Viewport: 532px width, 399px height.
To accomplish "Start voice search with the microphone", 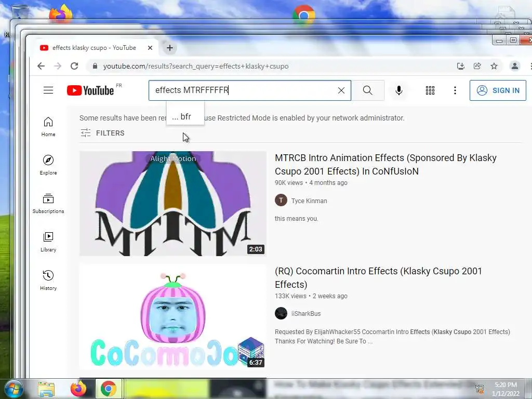I will click(x=399, y=90).
